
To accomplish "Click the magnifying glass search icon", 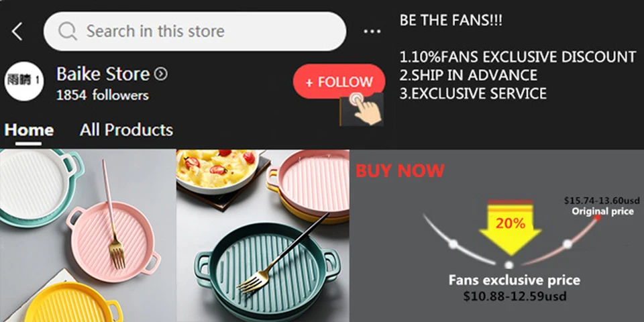I will point(68,32).
